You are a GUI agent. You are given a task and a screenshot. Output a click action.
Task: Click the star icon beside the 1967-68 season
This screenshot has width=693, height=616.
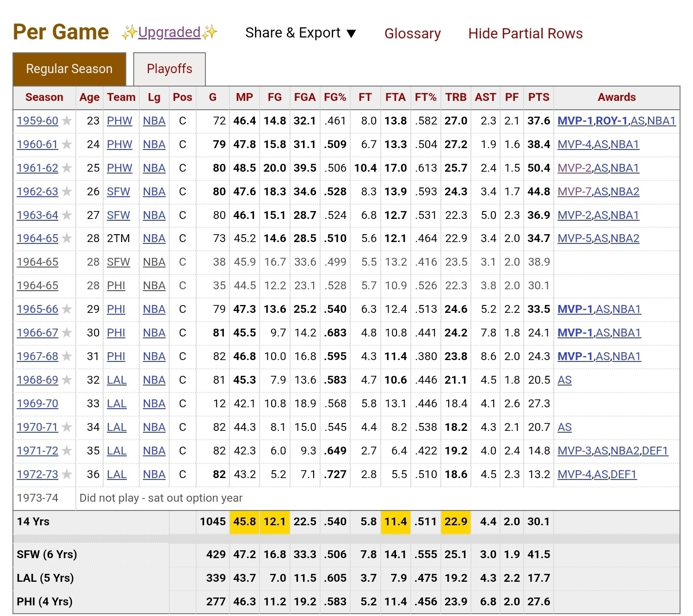point(67,356)
